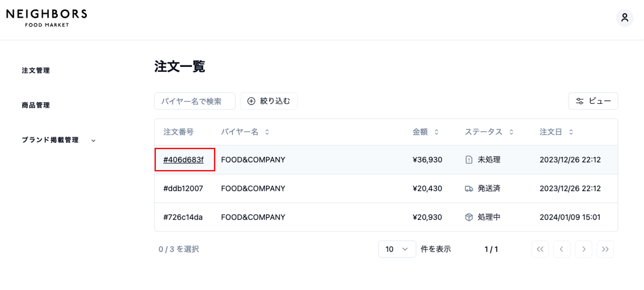Go to the last page arrows
The height and width of the screenshot is (290, 644).
[x=605, y=249]
